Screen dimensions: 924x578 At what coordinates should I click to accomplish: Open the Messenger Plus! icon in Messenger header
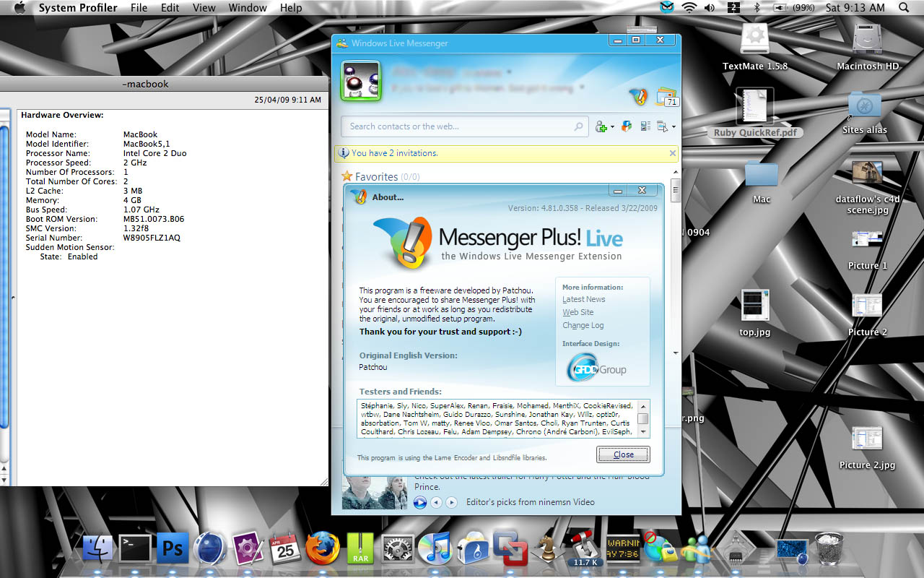pos(637,96)
